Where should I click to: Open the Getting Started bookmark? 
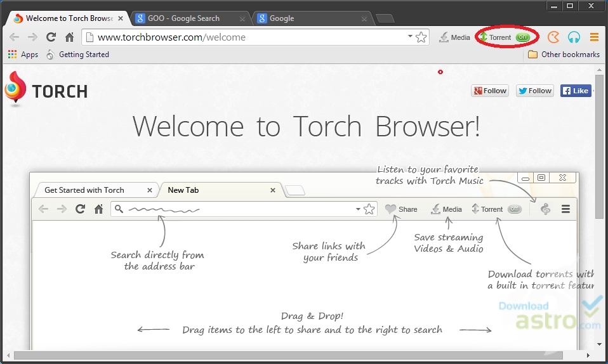click(77, 55)
